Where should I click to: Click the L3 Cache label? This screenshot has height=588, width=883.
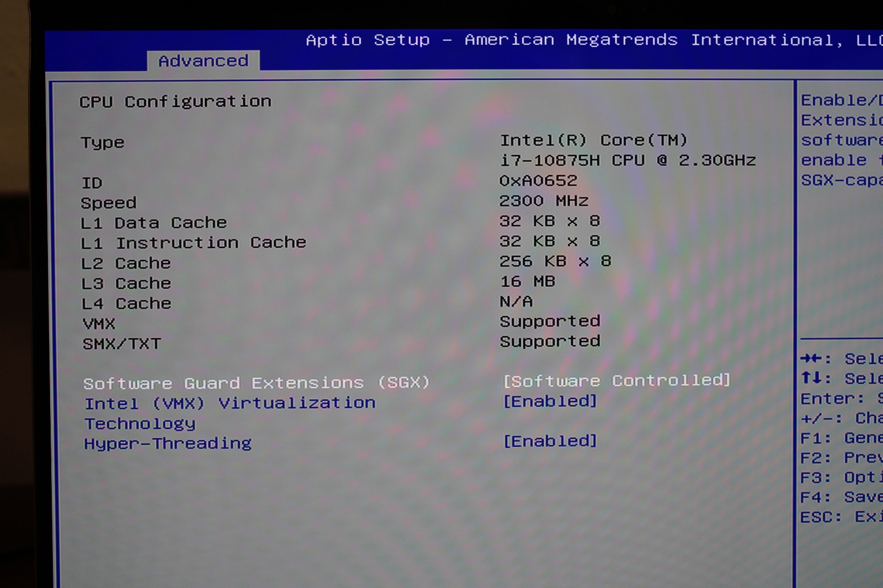(x=126, y=284)
